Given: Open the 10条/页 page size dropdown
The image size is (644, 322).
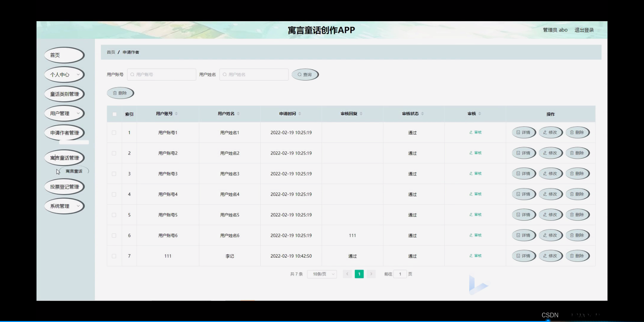Looking at the screenshot, I should coord(321,274).
